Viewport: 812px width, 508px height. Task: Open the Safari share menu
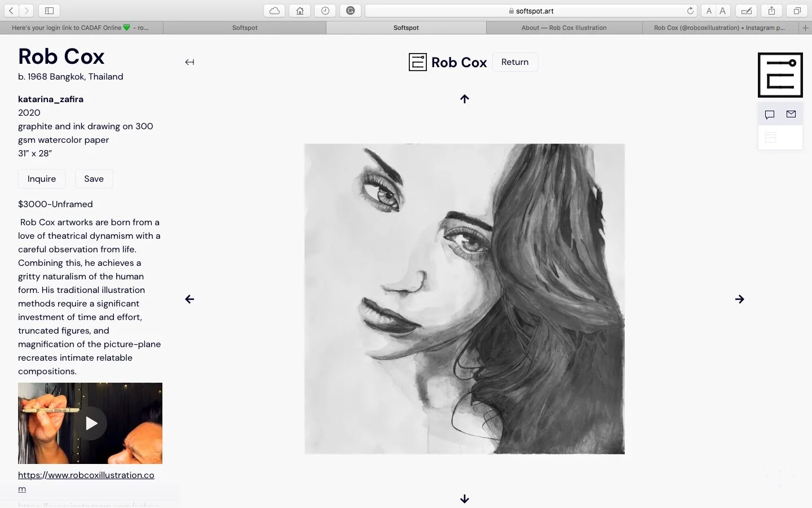(771, 10)
